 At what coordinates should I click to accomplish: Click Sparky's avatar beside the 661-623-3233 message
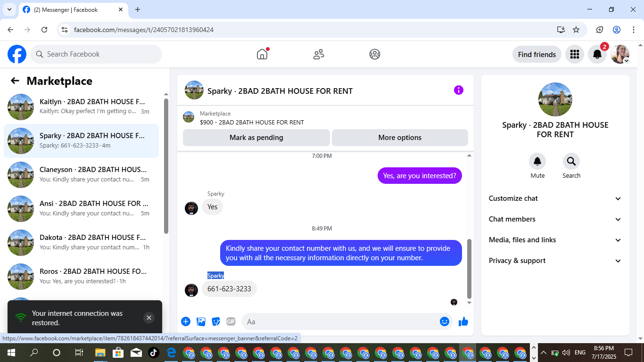(191, 290)
